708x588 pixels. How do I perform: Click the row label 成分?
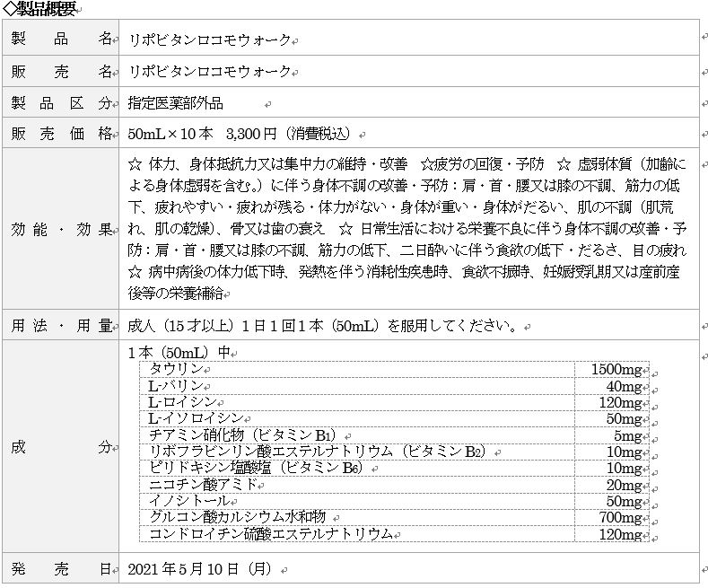pos(61,447)
